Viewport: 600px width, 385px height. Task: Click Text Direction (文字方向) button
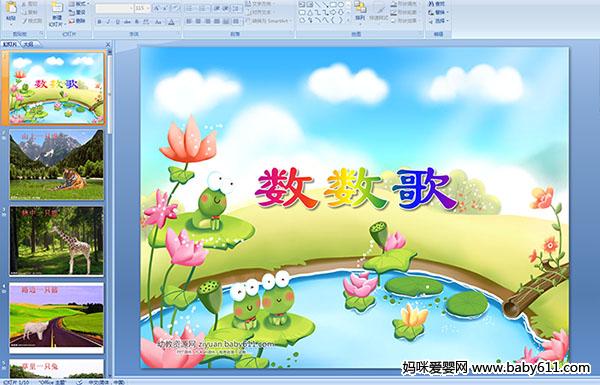coord(261,4)
